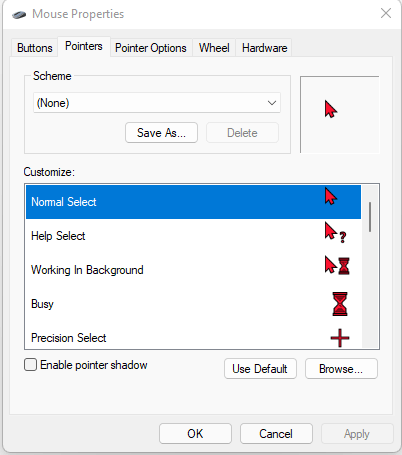Click the mouse icon in the title bar
This screenshot has width=402, height=455.
pos(19,15)
